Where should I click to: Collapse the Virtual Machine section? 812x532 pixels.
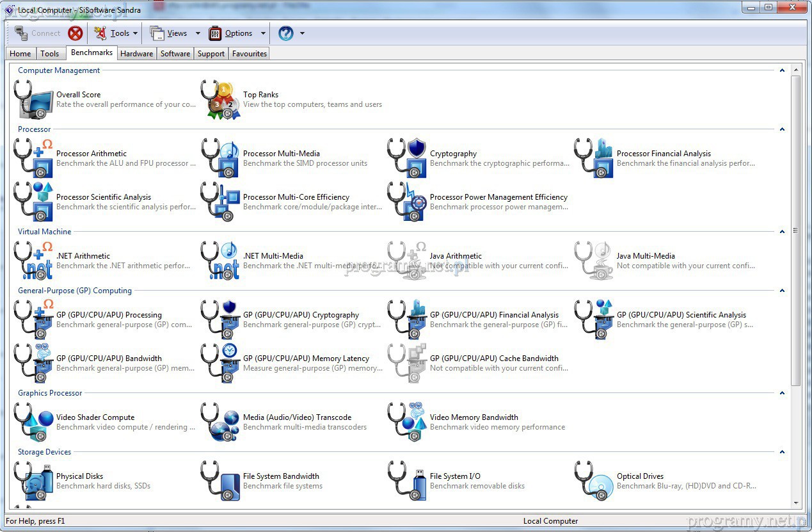point(782,232)
